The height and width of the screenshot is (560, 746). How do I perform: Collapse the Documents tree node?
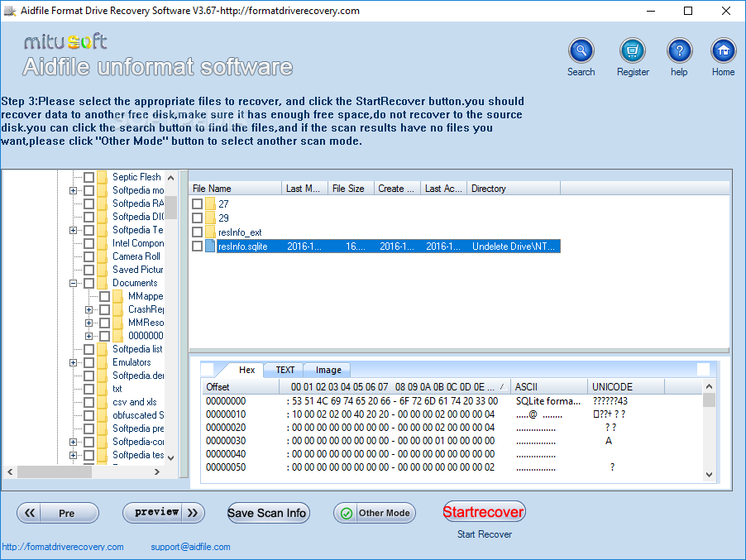tap(73, 283)
